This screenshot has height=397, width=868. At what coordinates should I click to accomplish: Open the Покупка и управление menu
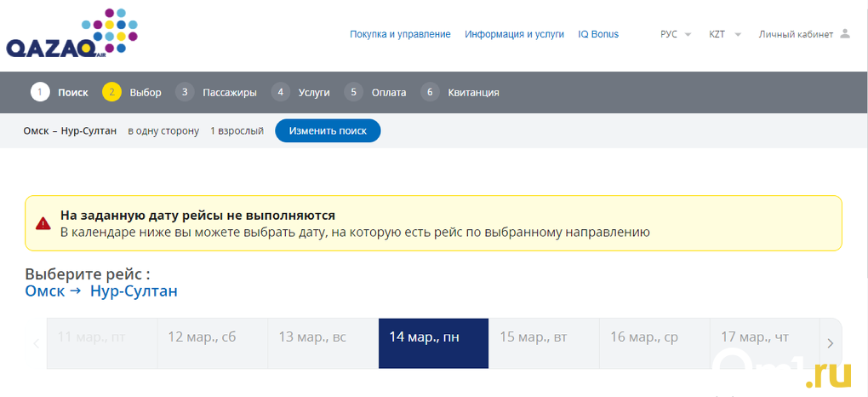[400, 34]
